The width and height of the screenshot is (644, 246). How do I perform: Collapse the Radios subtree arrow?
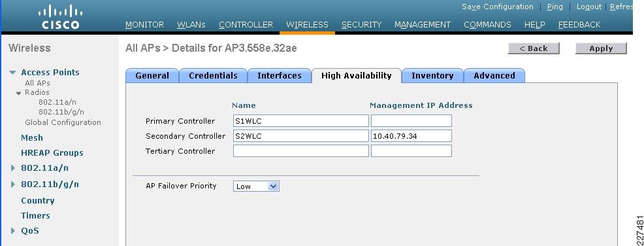point(18,93)
